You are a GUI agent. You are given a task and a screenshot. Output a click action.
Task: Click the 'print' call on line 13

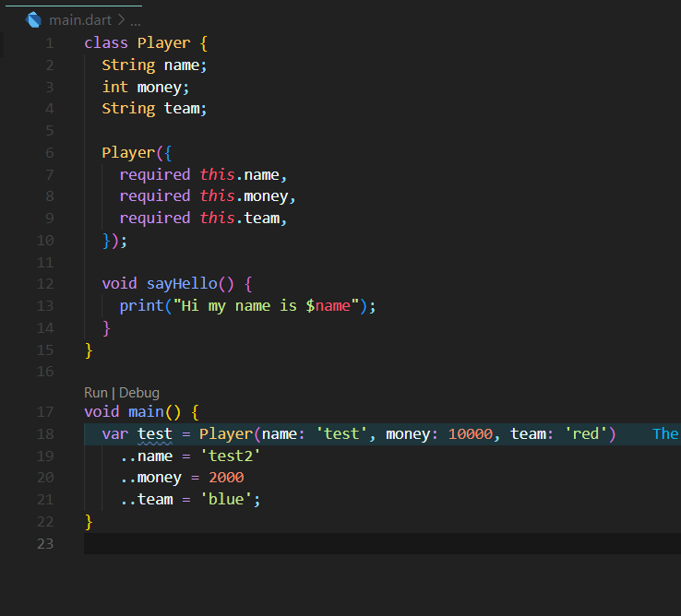coord(141,306)
